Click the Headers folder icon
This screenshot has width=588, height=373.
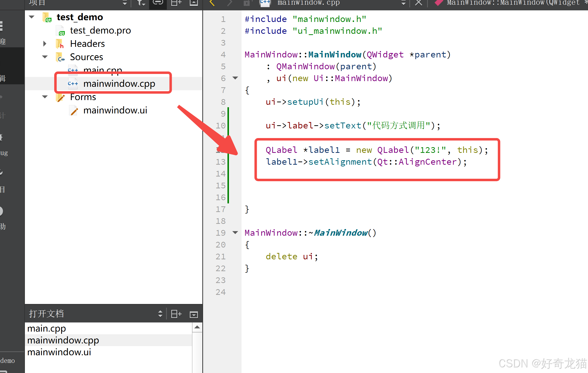60,44
